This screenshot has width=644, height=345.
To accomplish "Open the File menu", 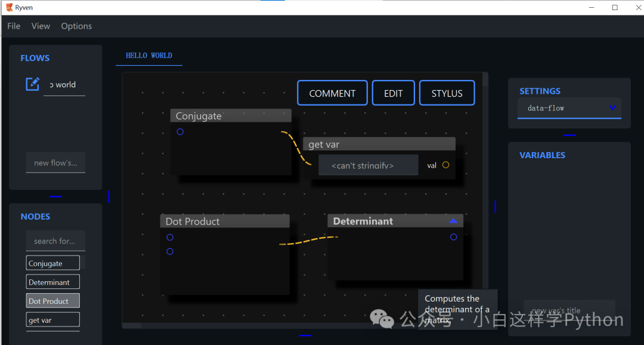I will click(14, 26).
